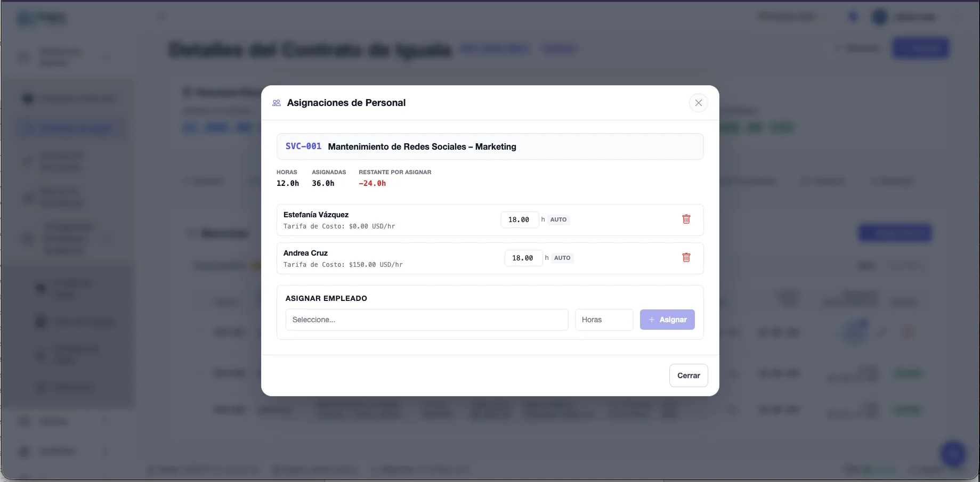Close the Asignaciones de Personal dialog

[x=698, y=103]
